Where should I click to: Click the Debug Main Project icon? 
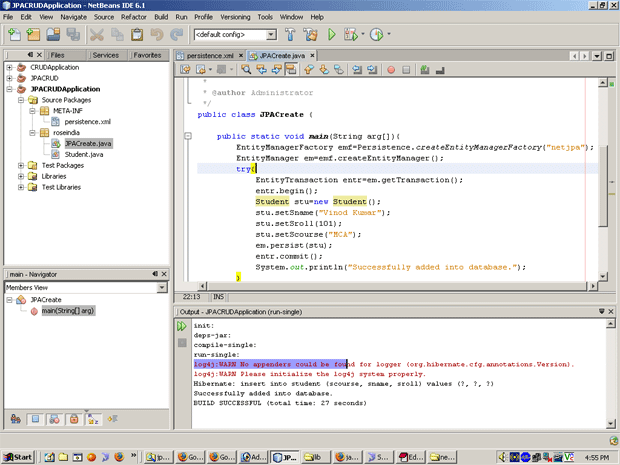[x=350, y=35]
